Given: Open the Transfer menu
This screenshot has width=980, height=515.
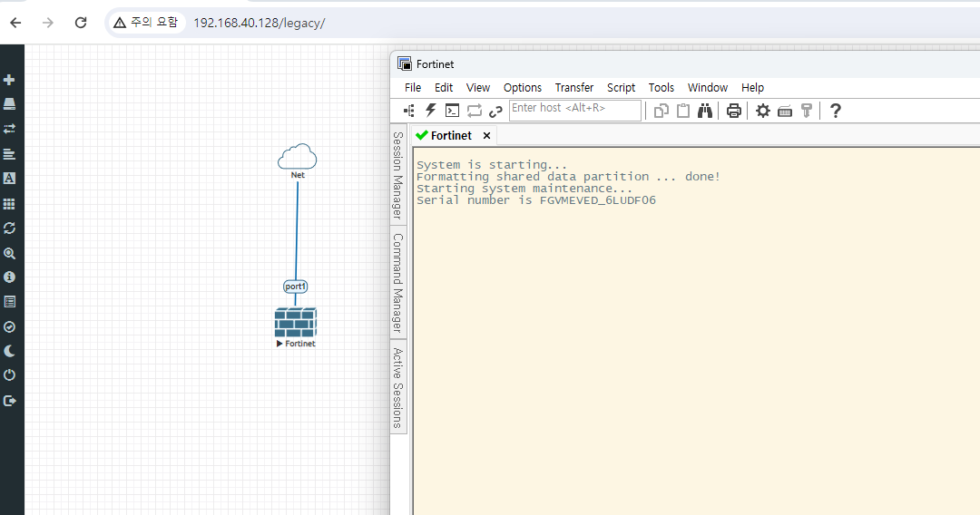Looking at the screenshot, I should [x=574, y=88].
